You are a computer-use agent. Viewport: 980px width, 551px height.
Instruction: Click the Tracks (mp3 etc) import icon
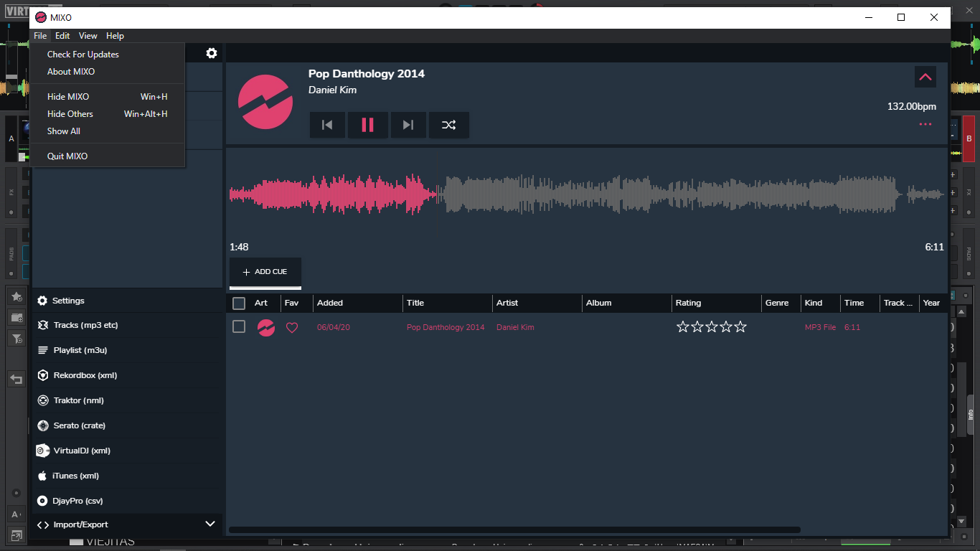(x=43, y=325)
